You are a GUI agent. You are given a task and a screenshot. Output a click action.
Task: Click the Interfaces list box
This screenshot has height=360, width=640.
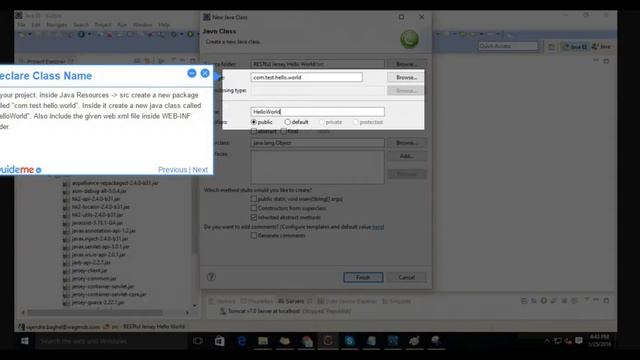tap(318, 167)
